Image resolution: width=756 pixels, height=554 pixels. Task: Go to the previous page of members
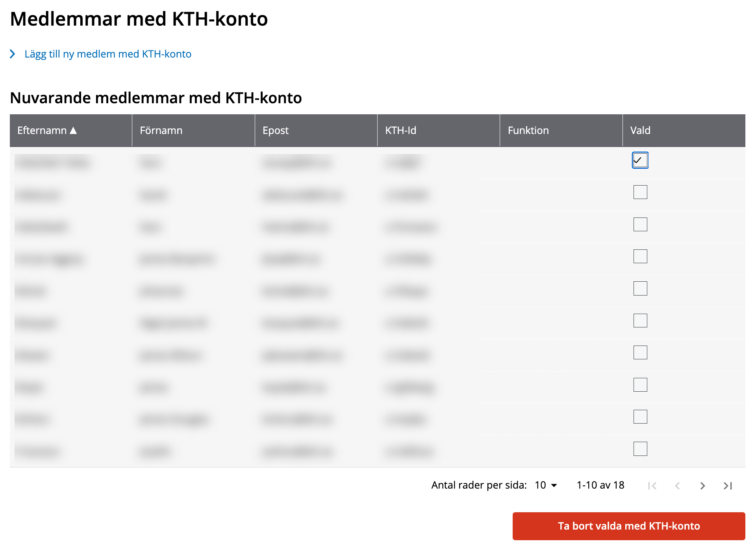pos(677,486)
